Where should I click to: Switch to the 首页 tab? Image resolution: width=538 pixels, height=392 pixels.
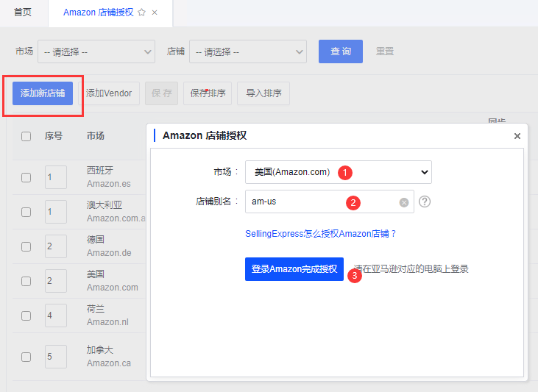[x=23, y=13]
